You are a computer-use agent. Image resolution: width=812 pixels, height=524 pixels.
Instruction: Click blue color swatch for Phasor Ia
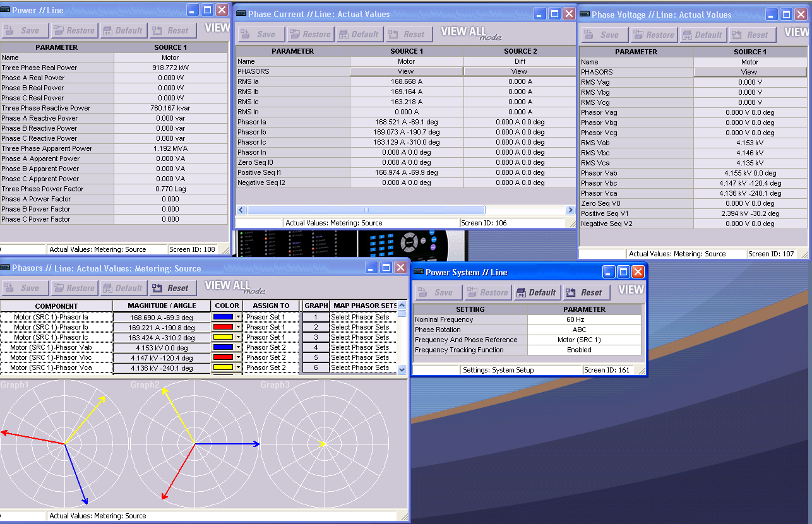point(224,317)
